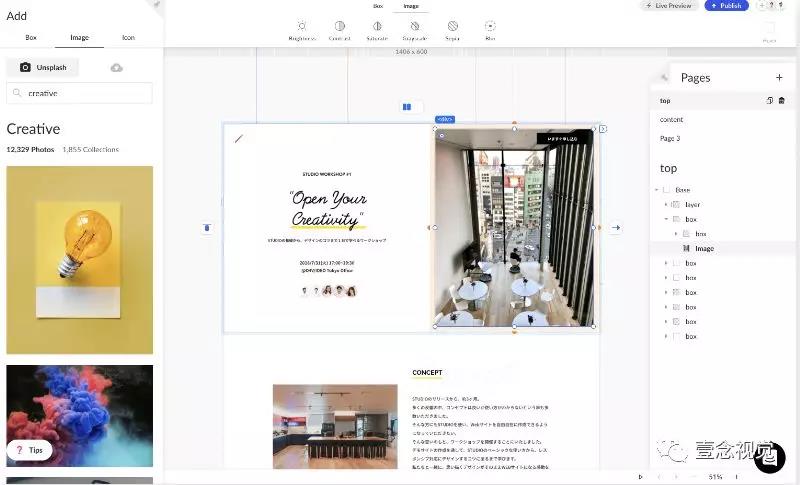Click the trash icon left of canvas
This screenshot has width=800, height=485.
tap(207, 227)
